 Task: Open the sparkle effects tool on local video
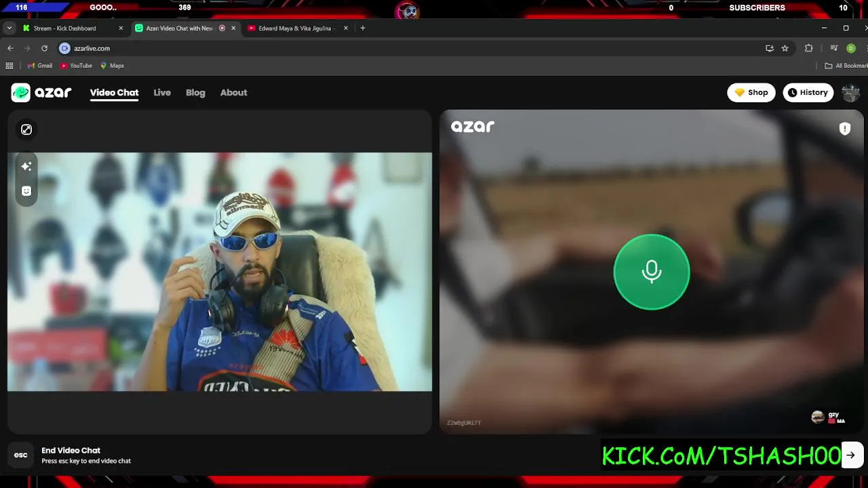point(26,166)
